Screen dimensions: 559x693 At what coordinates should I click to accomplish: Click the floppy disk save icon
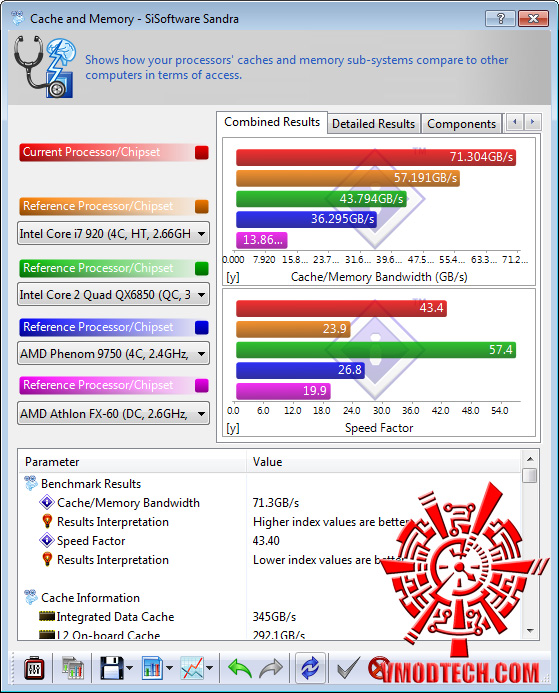point(111,668)
